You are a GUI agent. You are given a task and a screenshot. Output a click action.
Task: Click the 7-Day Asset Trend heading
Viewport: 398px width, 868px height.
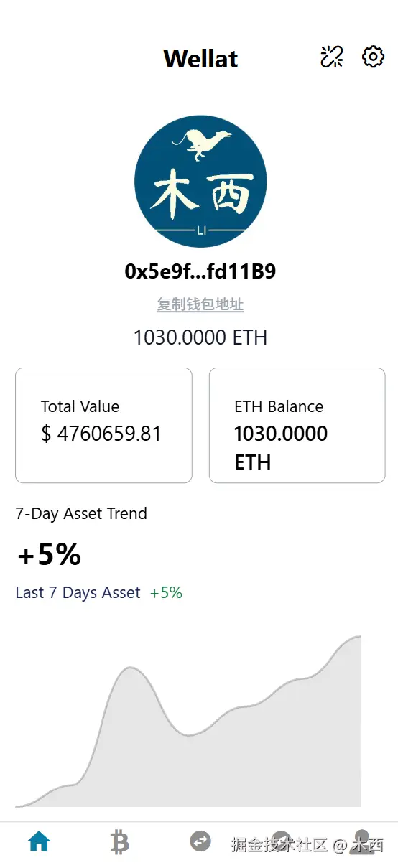(81, 513)
